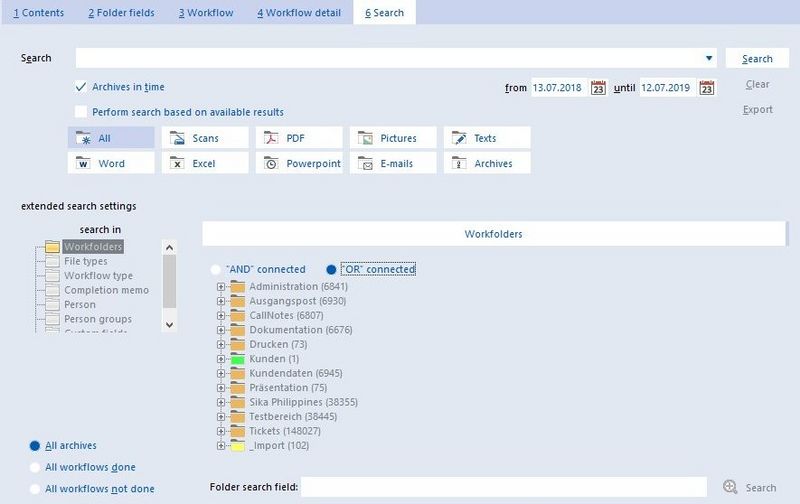Uncheck the Archives in time checkbox

click(81, 88)
